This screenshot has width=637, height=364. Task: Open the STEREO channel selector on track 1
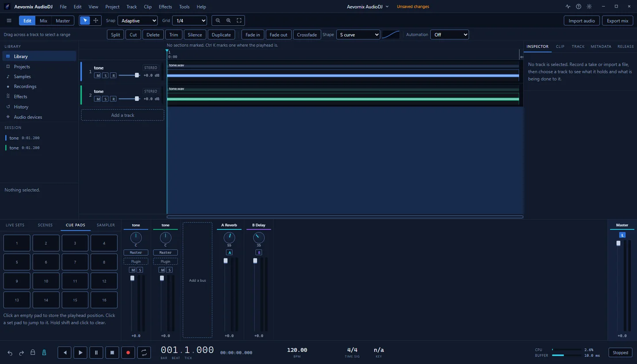pyautogui.click(x=151, y=68)
